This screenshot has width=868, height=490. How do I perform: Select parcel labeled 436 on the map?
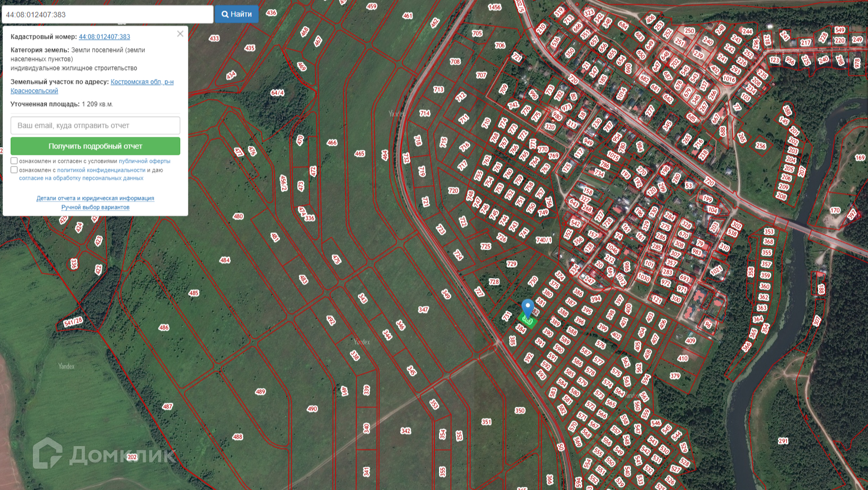[x=271, y=13]
